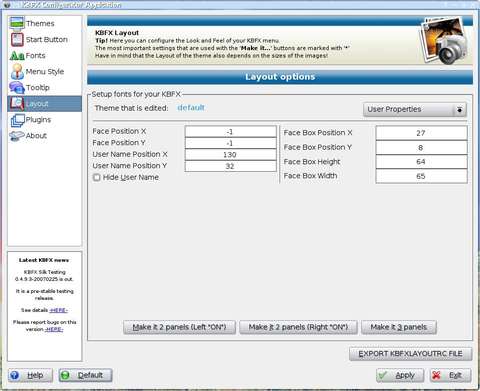Edit the User Name Position X field
Screen dimensions: 480x391
[x=230, y=155]
